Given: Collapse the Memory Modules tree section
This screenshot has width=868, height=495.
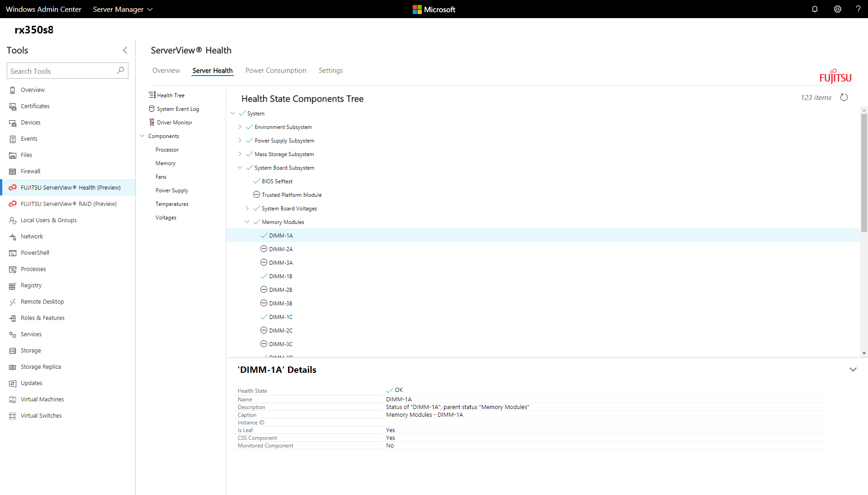Looking at the screenshot, I should 248,221.
